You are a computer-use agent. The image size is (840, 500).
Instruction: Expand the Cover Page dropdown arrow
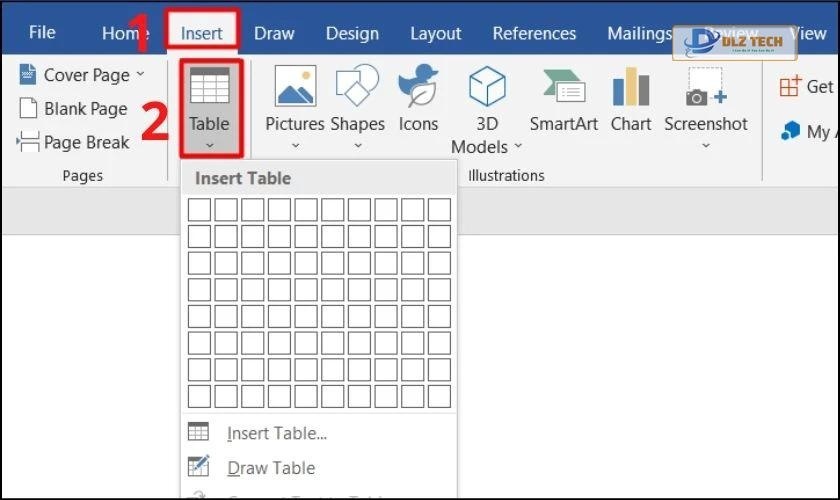140,75
